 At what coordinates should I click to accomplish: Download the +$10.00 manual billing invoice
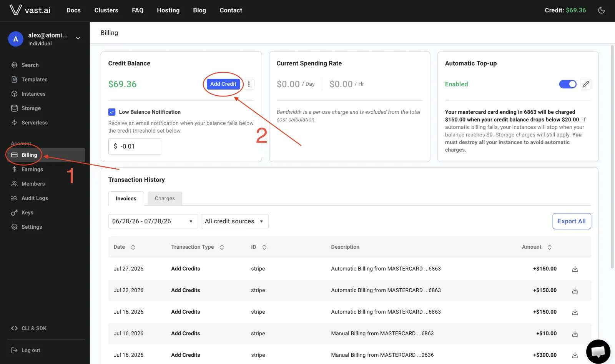(x=575, y=333)
